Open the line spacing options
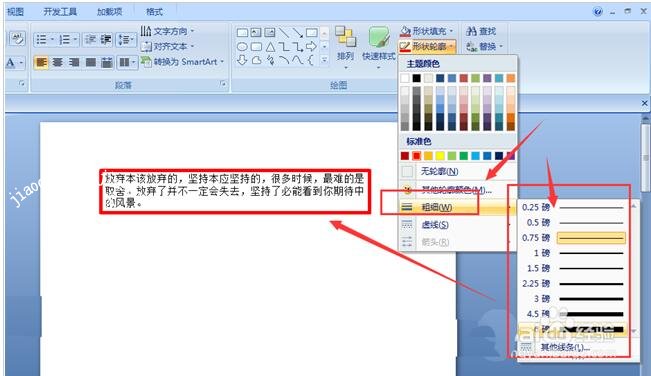The width and height of the screenshot is (651, 376). tap(125, 39)
